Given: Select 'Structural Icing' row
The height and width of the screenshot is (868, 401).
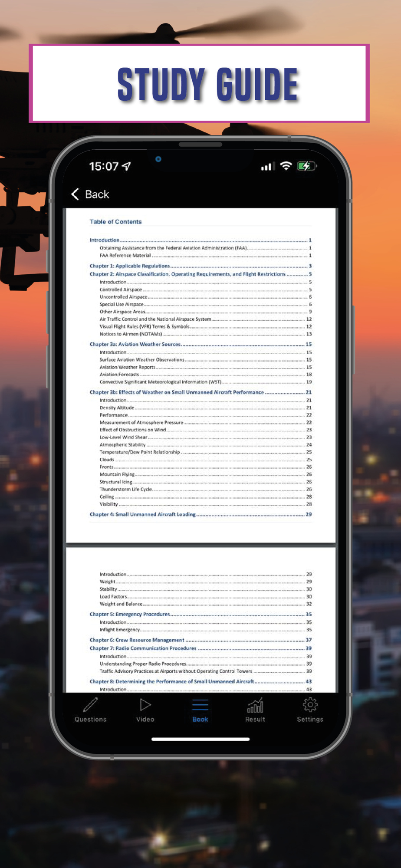Looking at the screenshot, I should (x=206, y=482).
